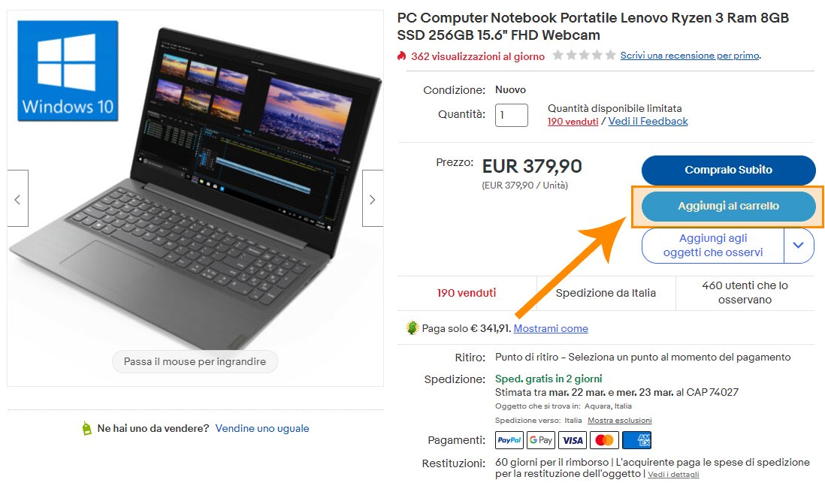Click the PayPal payment icon
This screenshot has width=825, height=504.
pos(509,440)
